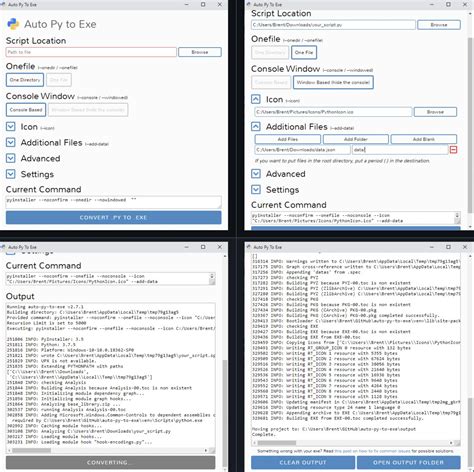Open the how to fix common issues link
Image resolution: width=474 pixels, height=472 pixels.
pyautogui.click(x=372, y=451)
